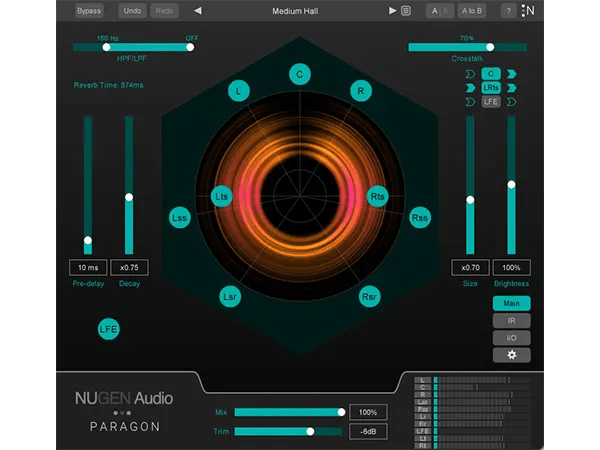Click the 10 ms Pre-delay value field

click(x=88, y=267)
